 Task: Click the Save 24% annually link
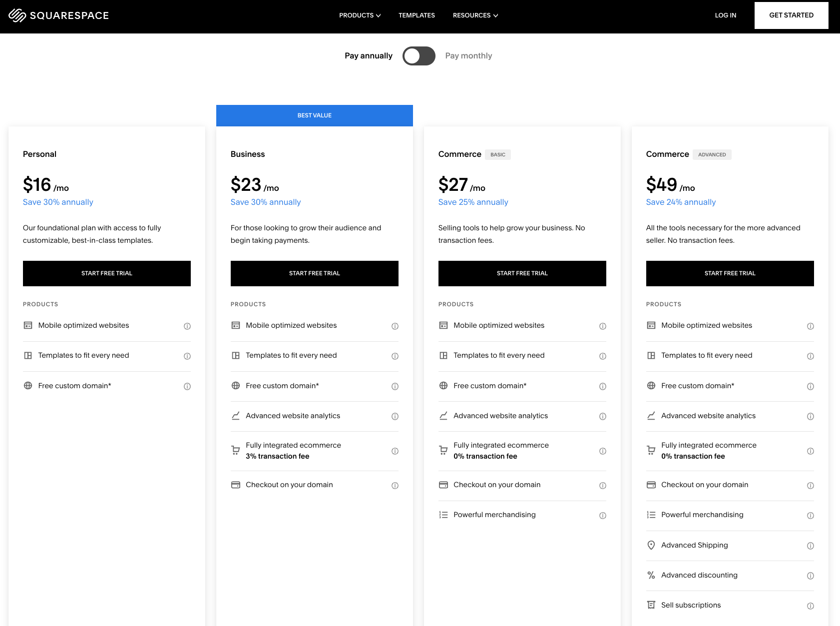[681, 202]
